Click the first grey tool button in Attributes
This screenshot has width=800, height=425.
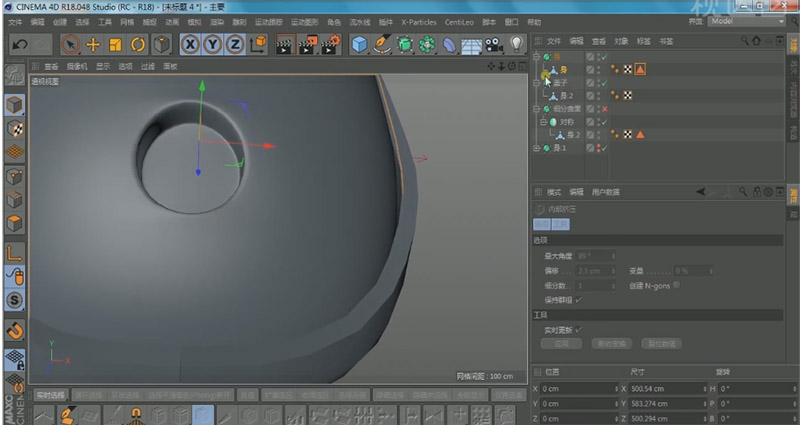[561, 343]
